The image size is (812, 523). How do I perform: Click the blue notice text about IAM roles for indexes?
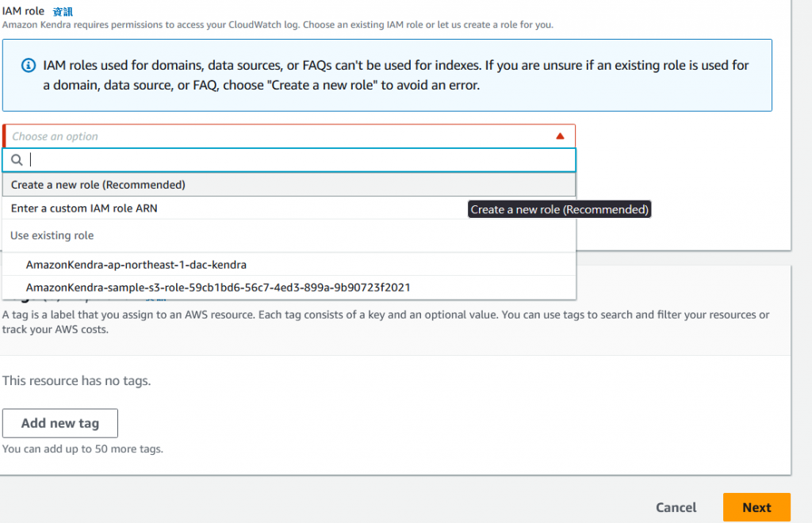(x=396, y=75)
